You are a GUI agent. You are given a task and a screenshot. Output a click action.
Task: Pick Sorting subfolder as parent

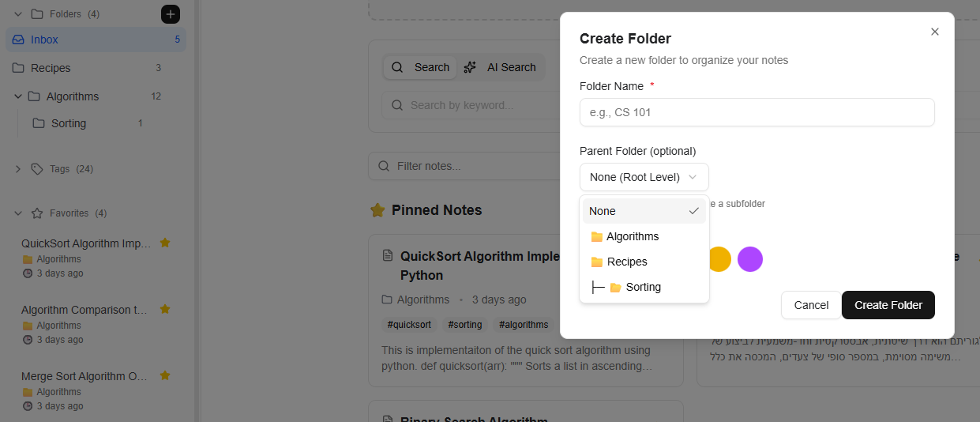click(643, 287)
